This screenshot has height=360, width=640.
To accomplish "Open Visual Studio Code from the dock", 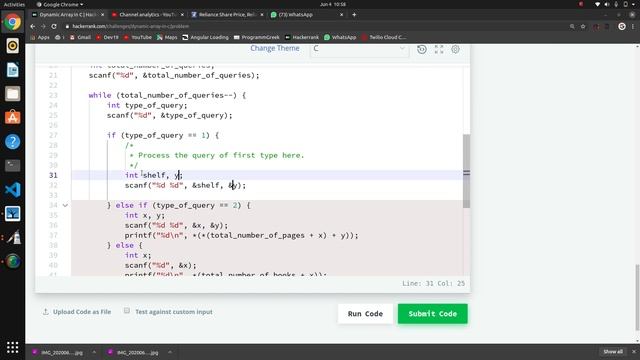I will [x=13, y=190].
